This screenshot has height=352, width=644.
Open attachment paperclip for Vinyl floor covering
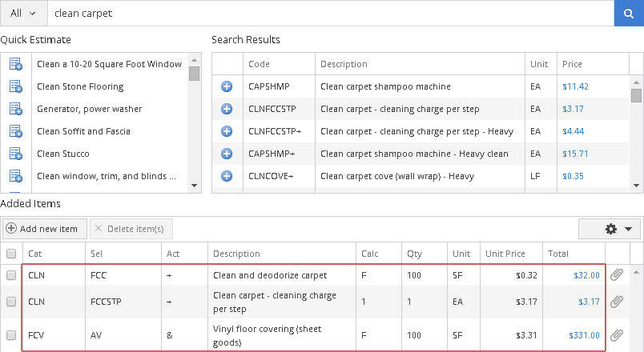(617, 335)
